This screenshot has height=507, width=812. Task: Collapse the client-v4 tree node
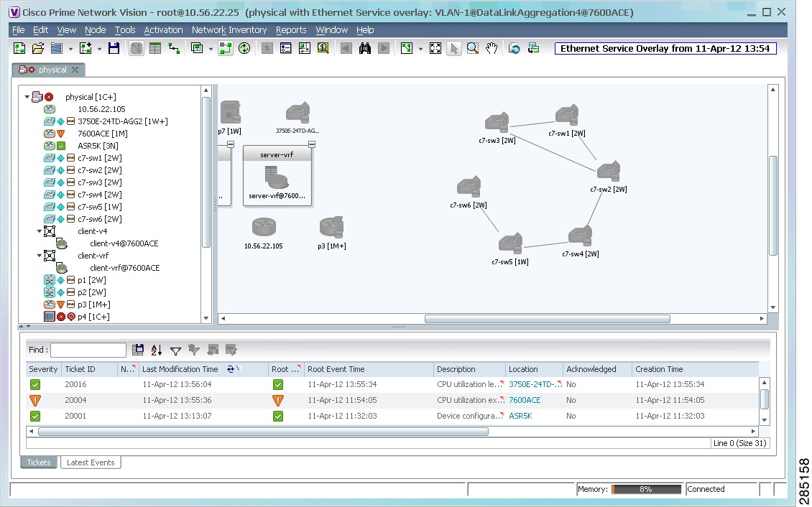(x=40, y=231)
